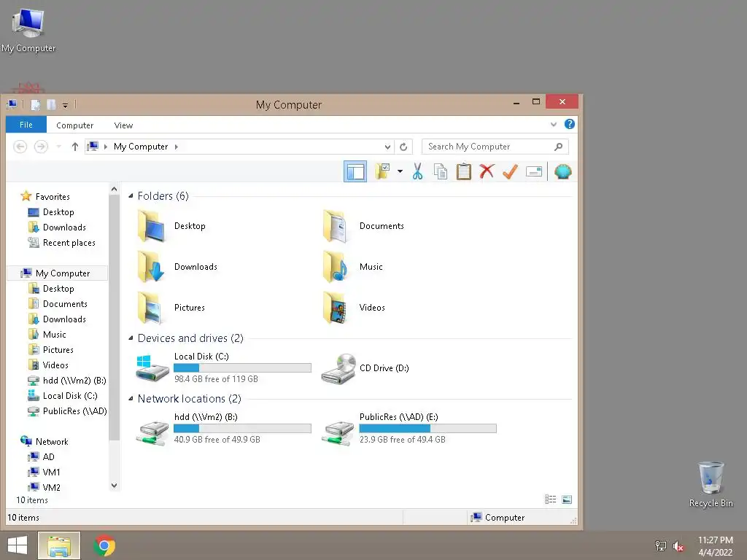Screen dimensions: 747x560
Task: Click the Copy toolbar icon
Action: [440, 171]
